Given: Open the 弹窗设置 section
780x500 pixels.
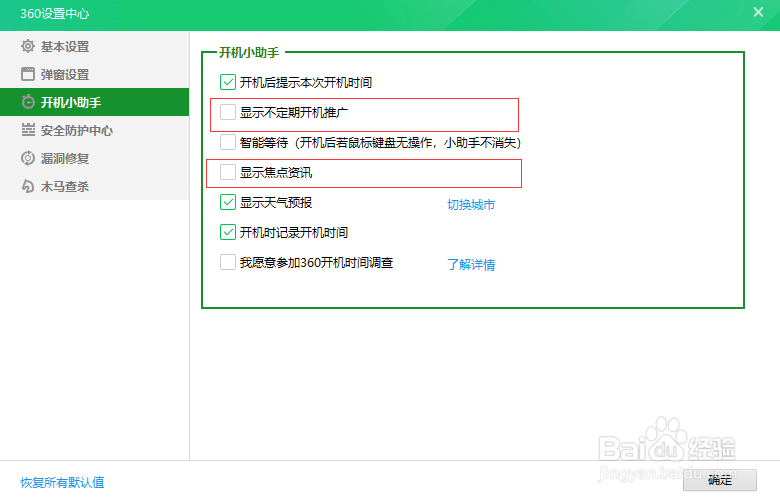Looking at the screenshot, I should point(95,74).
